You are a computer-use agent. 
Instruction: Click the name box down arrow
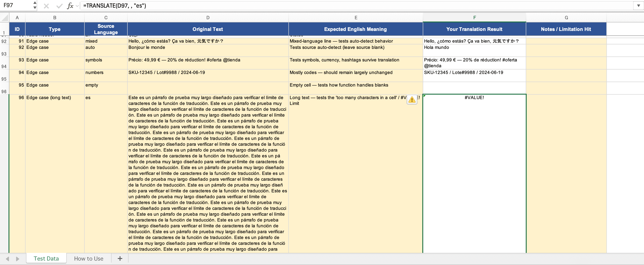(x=35, y=8)
